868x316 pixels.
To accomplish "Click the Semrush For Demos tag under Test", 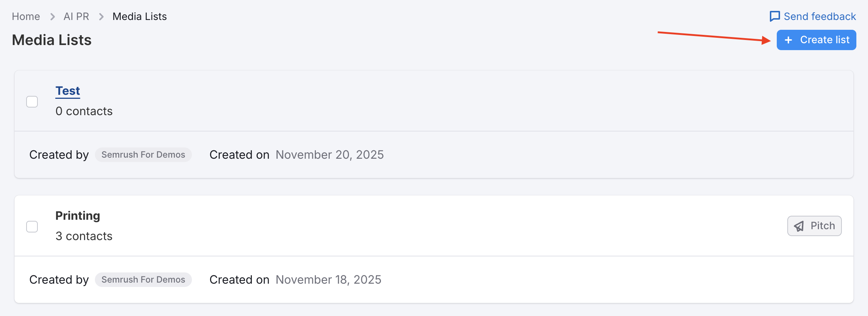I will pos(143,155).
